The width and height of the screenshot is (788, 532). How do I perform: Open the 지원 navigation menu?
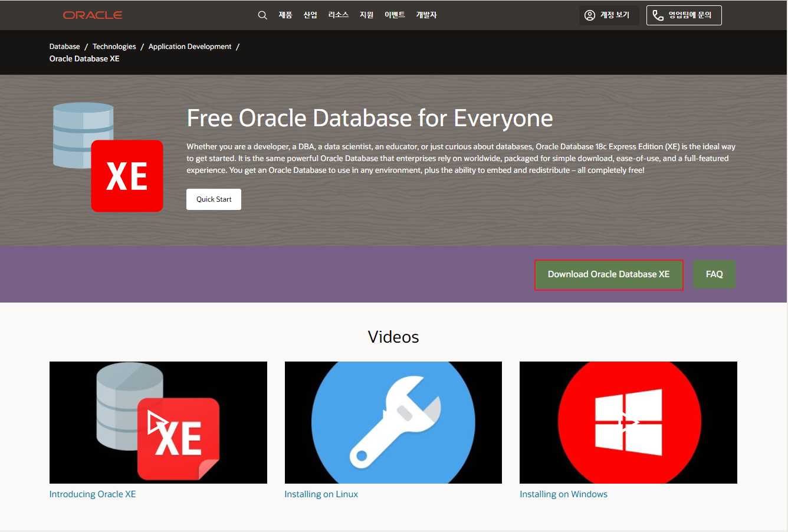(367, 15)
